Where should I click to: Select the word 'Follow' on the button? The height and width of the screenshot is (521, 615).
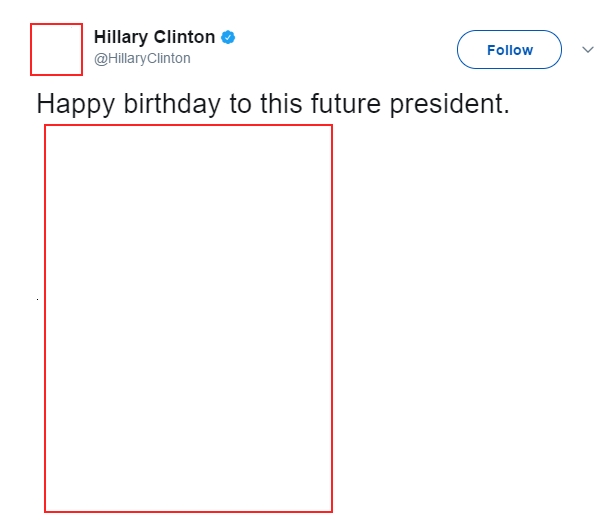(x=510, y=50)
